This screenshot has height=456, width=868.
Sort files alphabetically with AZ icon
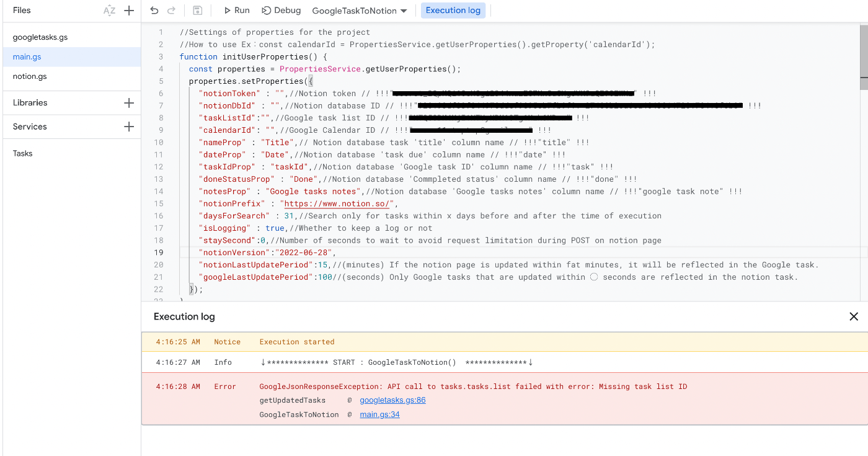pos(109,11)
